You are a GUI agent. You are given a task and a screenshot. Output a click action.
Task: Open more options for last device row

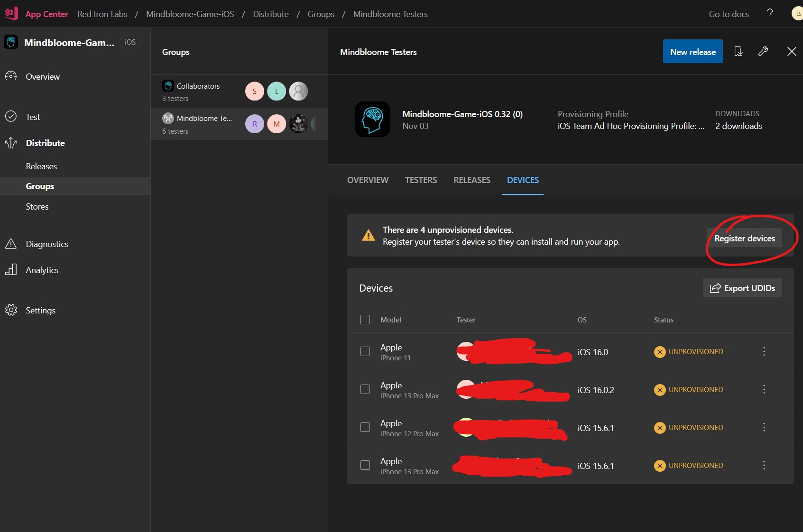[x=764, y=465]
